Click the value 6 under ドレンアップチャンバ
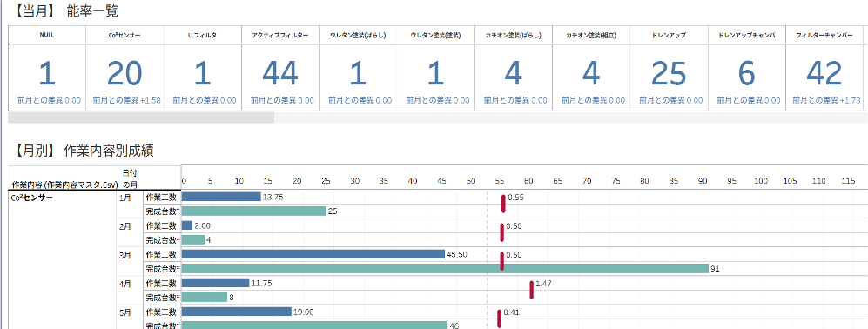868x329 pixels. [746, 73]
